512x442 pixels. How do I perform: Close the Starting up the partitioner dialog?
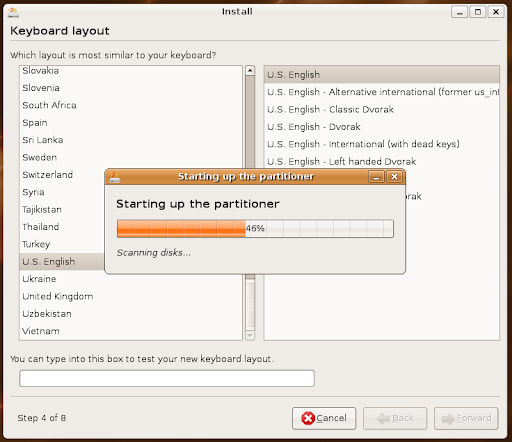[x=394, y=177]
